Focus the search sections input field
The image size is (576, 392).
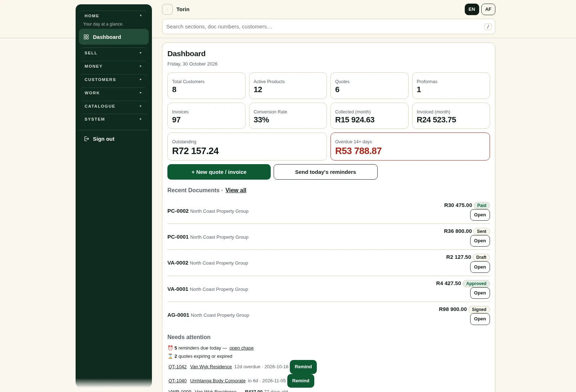[x=329, y=27]
